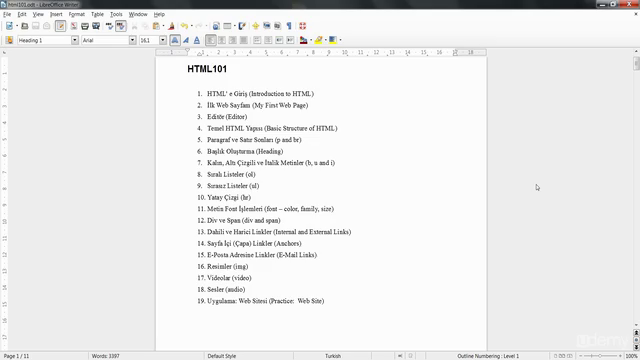Open the Insert menu
The height and width of the screenshot is (360, 640).
click(56, 14)
